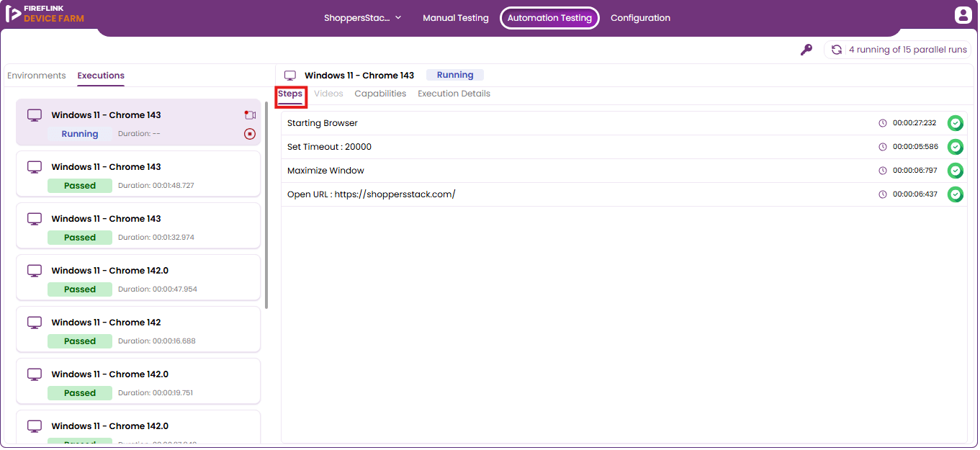This screenshot has height=450, width=980.
Task: Click the green check for Open URL step
Action: 956,194
